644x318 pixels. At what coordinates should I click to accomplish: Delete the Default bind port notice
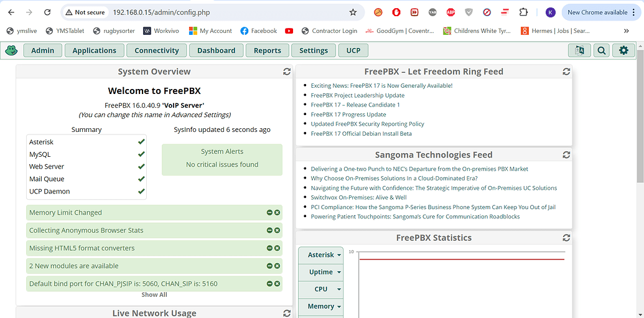278,284
